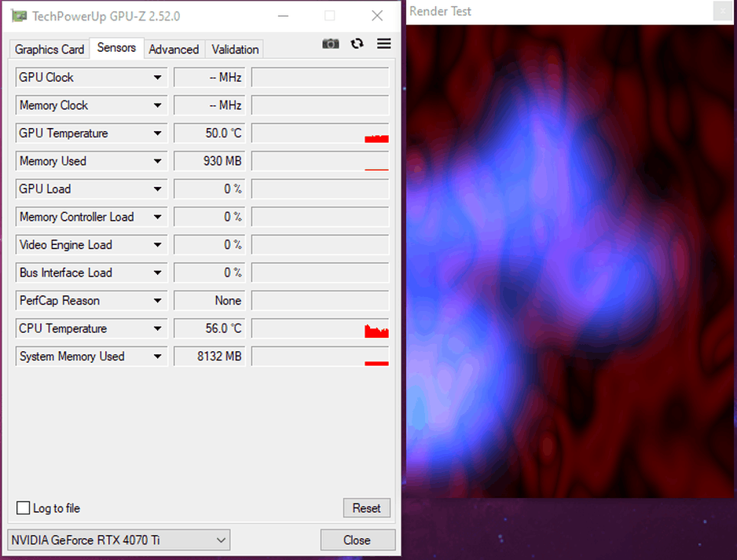Click the GPU Clock MHz value field
Screen dimensions: 737x560
pos(210,78)
